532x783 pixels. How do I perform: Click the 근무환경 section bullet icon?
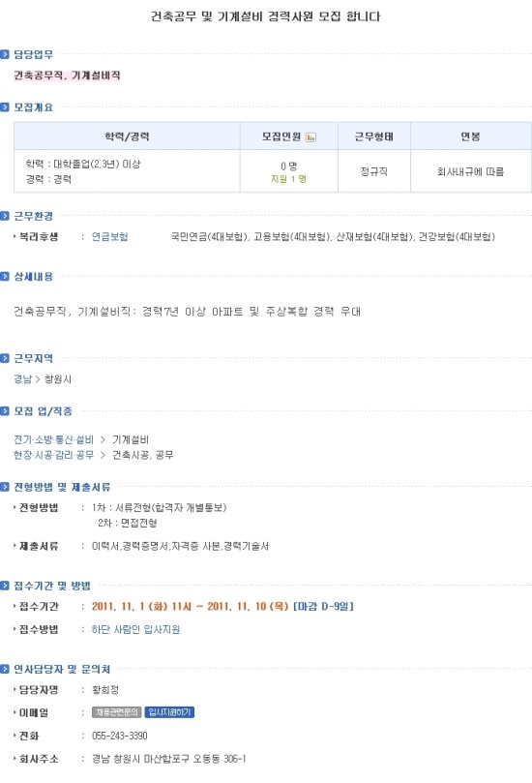(5, 216)
